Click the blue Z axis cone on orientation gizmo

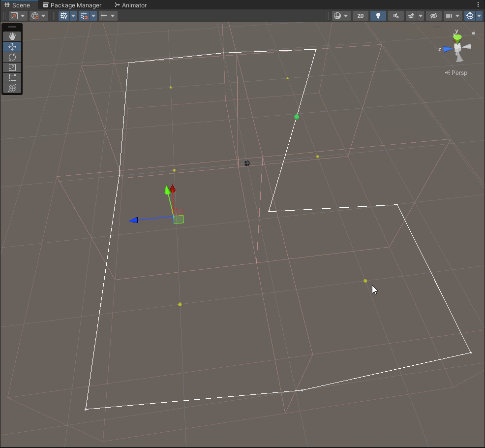pos(447,49)
